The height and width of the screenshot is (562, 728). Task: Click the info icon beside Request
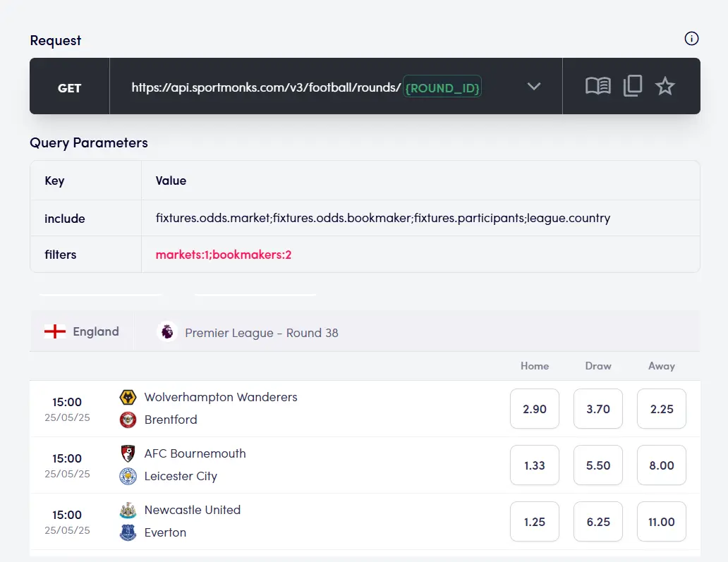[691, 39]
